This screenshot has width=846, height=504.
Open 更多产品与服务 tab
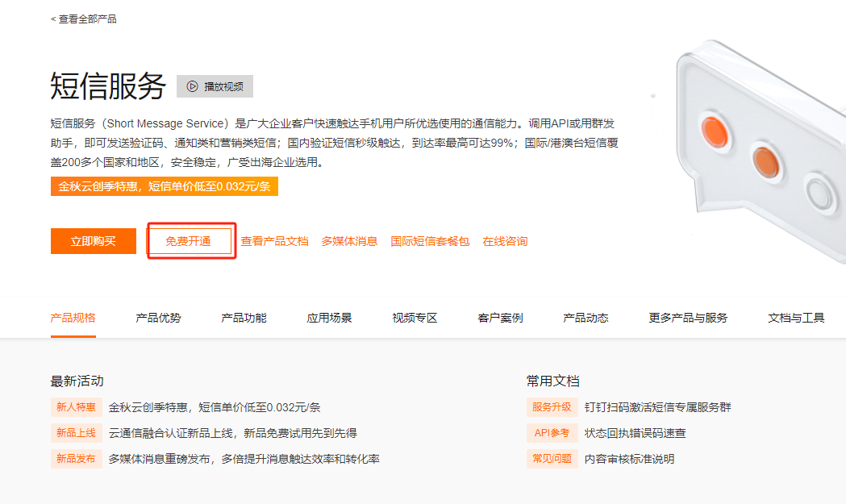click(x=688, y=318)
